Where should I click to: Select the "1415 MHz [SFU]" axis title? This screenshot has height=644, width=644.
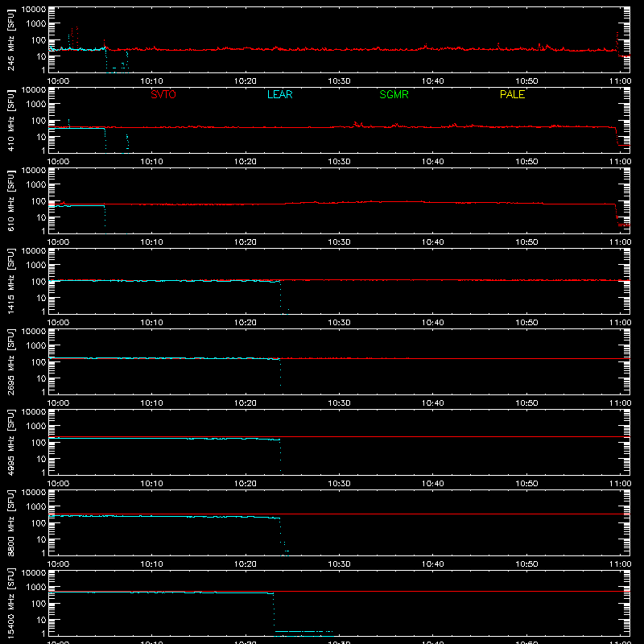(x=10, y=281)
